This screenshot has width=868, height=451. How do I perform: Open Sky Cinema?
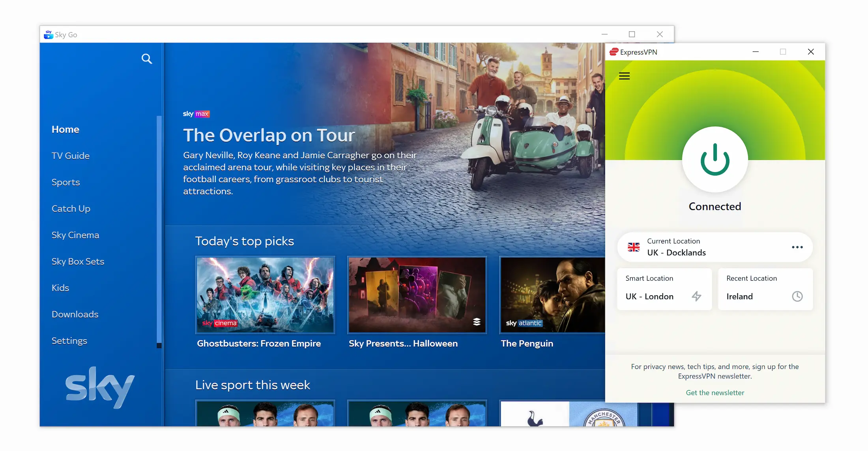(75, 235)
